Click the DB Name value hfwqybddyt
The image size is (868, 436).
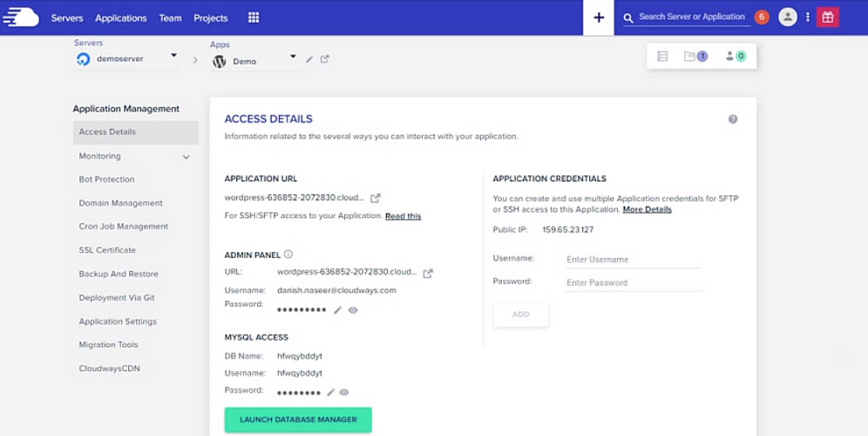[x=300, y=357]
